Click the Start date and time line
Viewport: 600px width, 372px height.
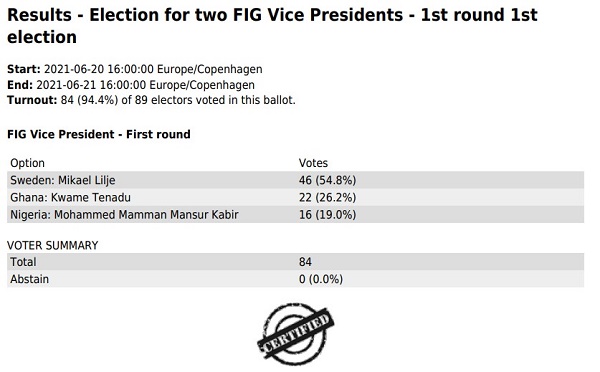[x=135, y=69]
